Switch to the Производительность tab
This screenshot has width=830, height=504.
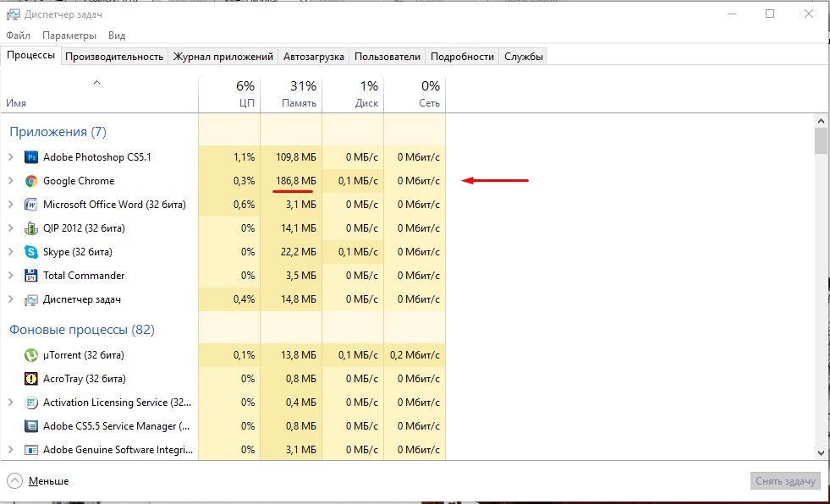click(x=114, y=57)
